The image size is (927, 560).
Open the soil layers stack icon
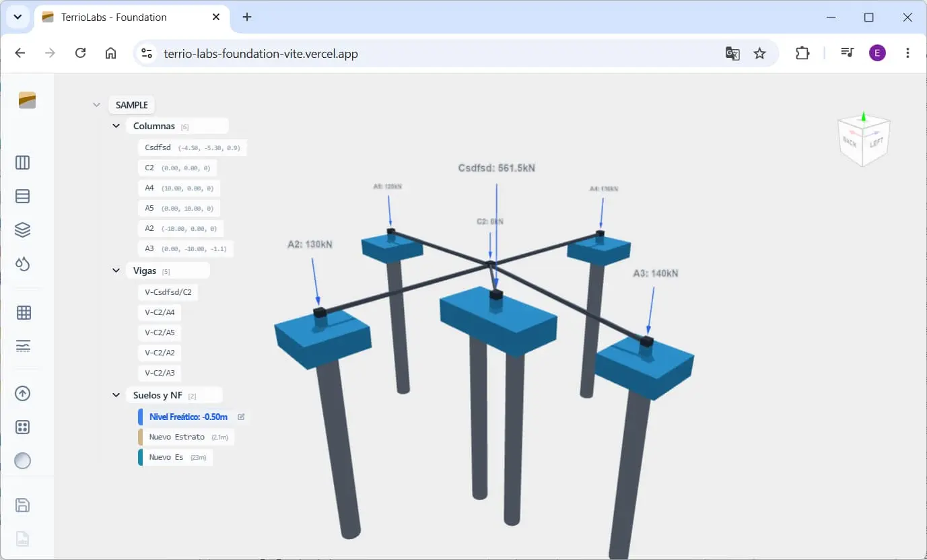pyautogui.click(x=22, y=230)
